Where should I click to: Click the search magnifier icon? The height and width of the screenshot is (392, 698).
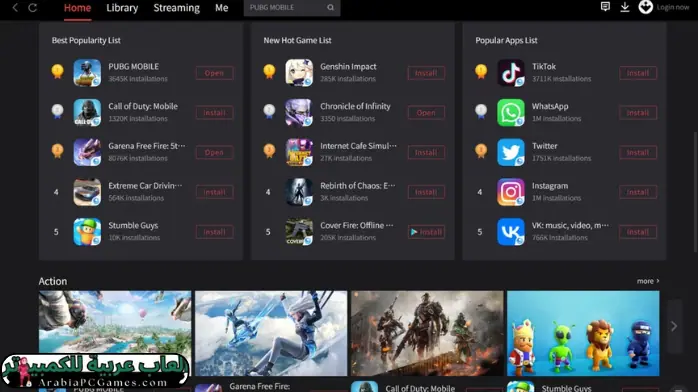(331, 8)
